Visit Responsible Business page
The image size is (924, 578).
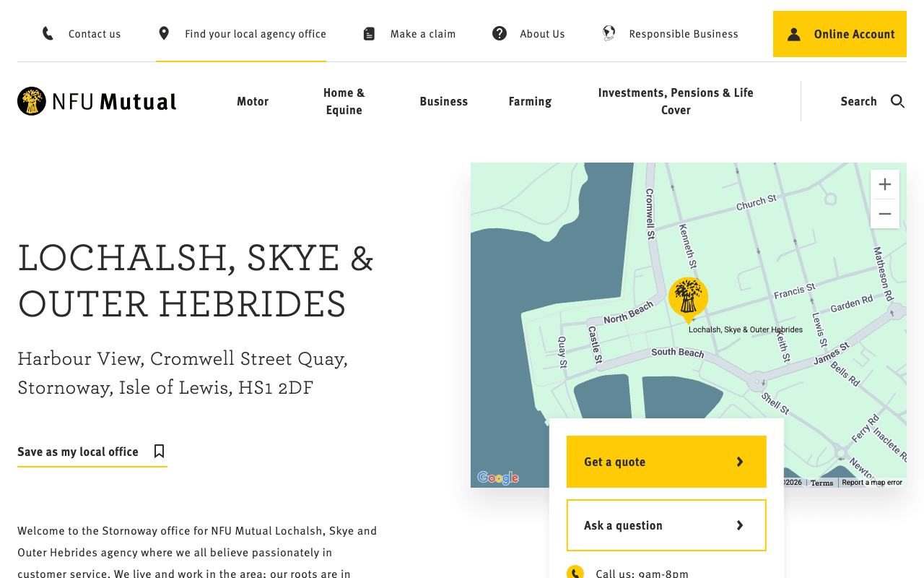(684, 34)
